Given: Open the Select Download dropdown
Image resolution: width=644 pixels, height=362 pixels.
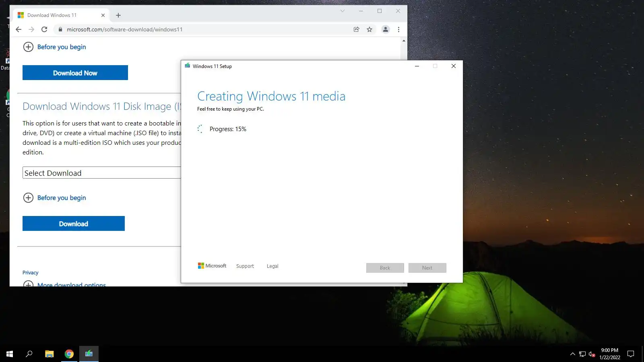Looking at the screenshot, I should click(102, 173).
